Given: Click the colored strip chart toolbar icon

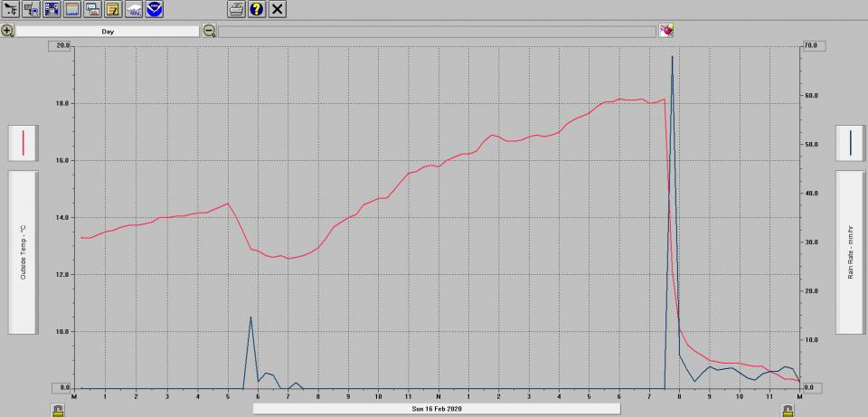Looking at the screenshot, I should [x=72, y=9].
